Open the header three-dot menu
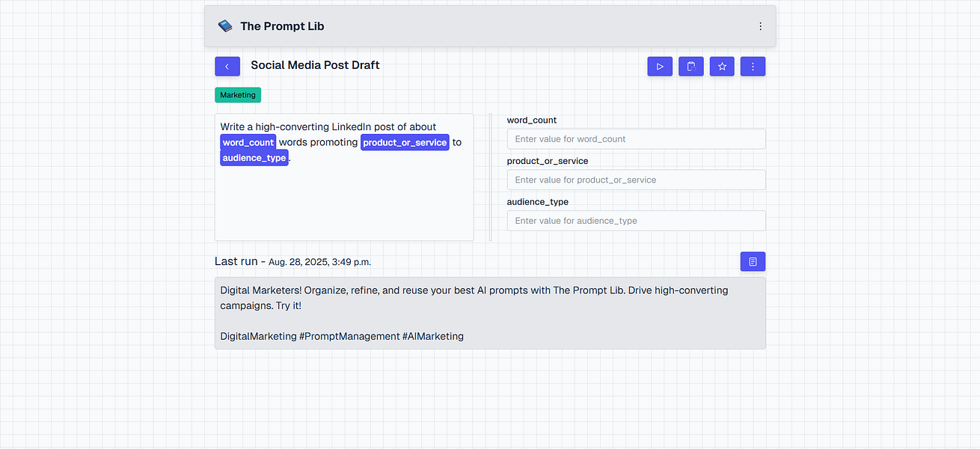 click(x=760, y=25)
